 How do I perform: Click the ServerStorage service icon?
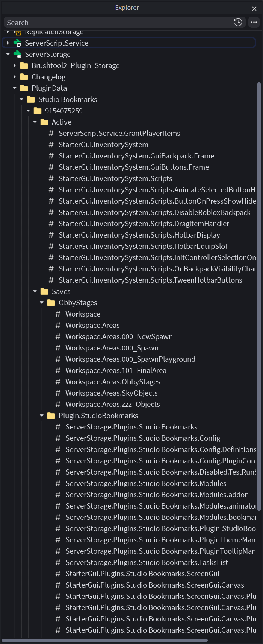(17, 54)
